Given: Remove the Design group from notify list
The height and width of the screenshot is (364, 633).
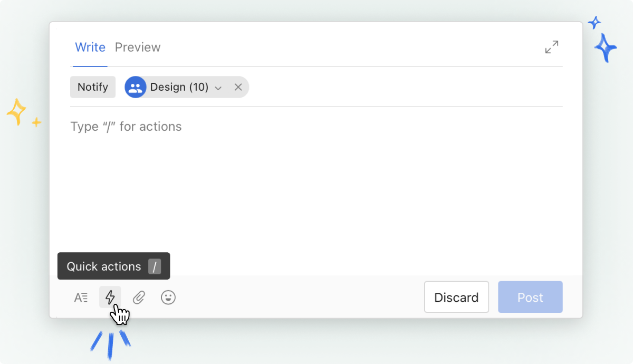Looking at the screenshot, I should 238,87.
